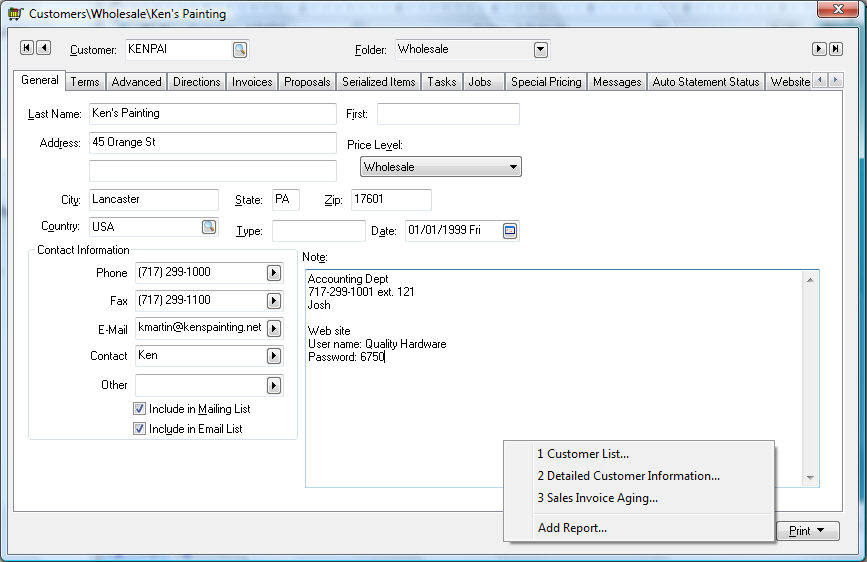Image resolution: width=867 pixels, height=562 pixels.
Task: Click the Print dropdown button
Action: [x=807, y=531]
